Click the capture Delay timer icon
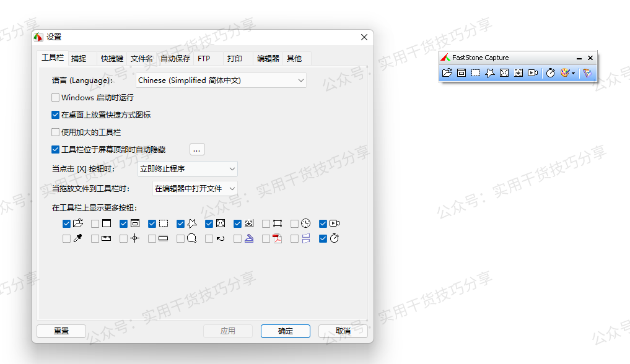Image resolution: width=630 pixels, height=364 pixels. tap(550, 72)
